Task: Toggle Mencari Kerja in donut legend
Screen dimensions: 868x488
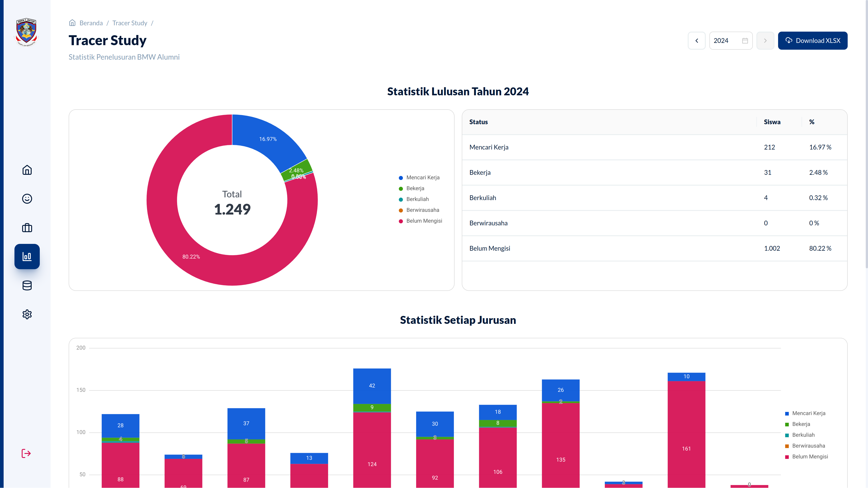Action: tap(422, 177)
